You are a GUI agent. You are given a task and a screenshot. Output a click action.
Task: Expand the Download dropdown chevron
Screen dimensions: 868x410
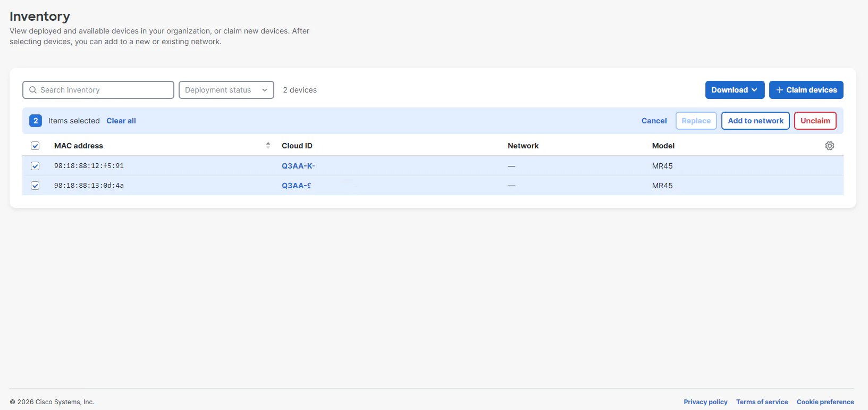tap(754, 90)
